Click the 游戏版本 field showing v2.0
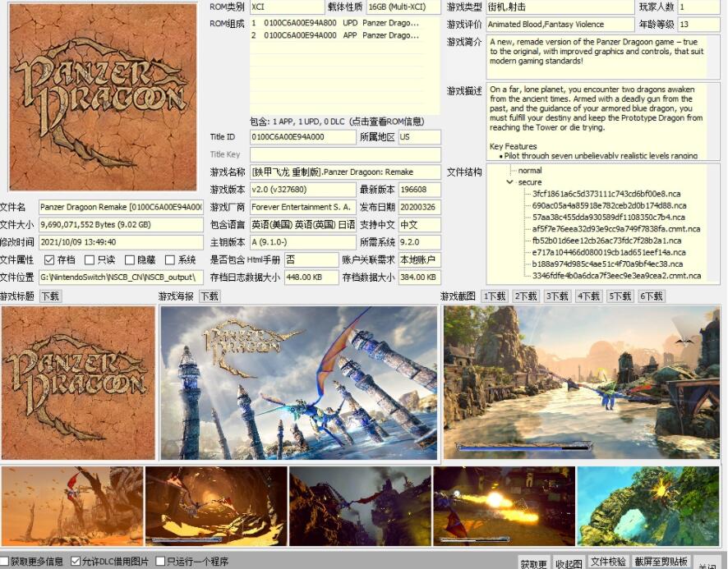The width and height of the screenshot is (728, 569). (302, 190)
